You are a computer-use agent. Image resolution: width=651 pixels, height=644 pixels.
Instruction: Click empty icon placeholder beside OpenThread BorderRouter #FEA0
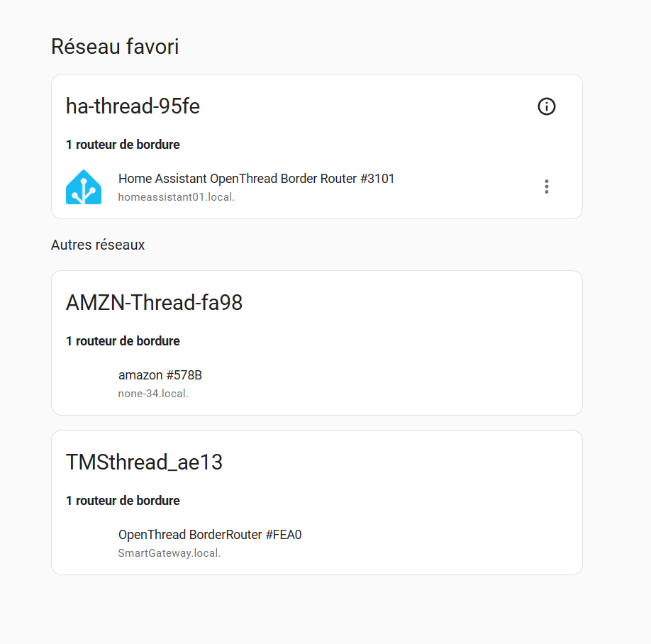click(84, 543)
